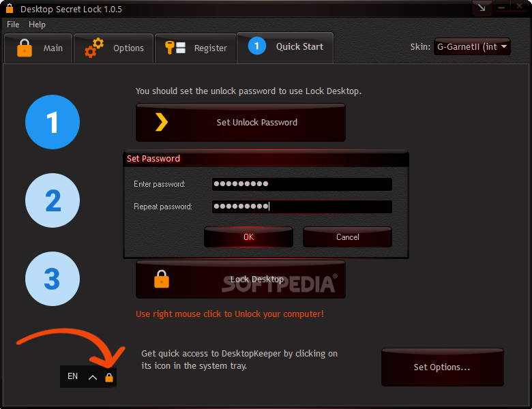532x409 pixels.
Task: Click the 'You should set the unlock password' text
Action: 248,91
